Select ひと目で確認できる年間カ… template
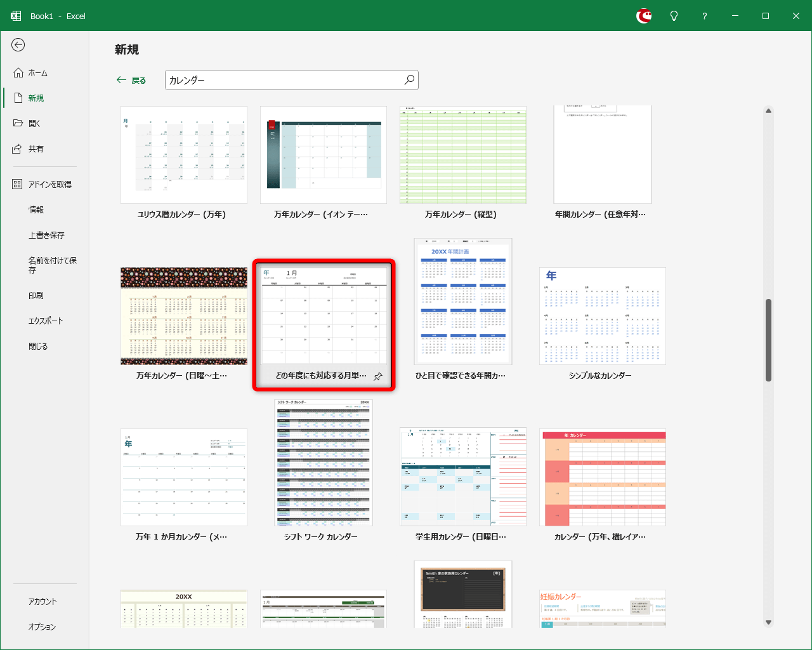The image size is (812, 650). (463, 302)
